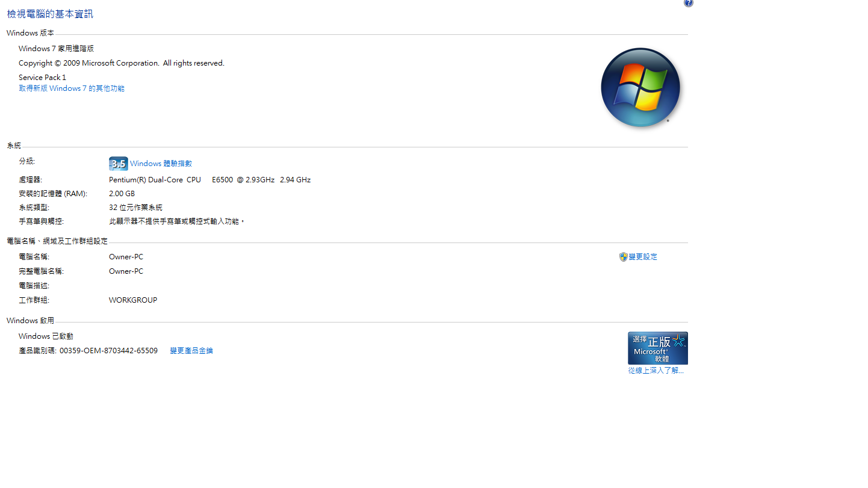The width and height of the screenshot is (868, 488).
Task: Click the 電腦描述: label
Action: [34, 286]
